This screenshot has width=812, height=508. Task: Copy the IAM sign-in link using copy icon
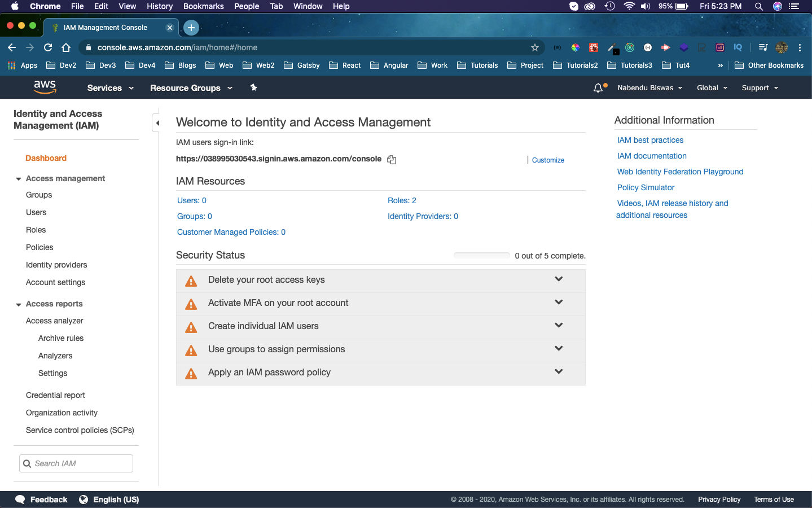[x=392, y=160]
